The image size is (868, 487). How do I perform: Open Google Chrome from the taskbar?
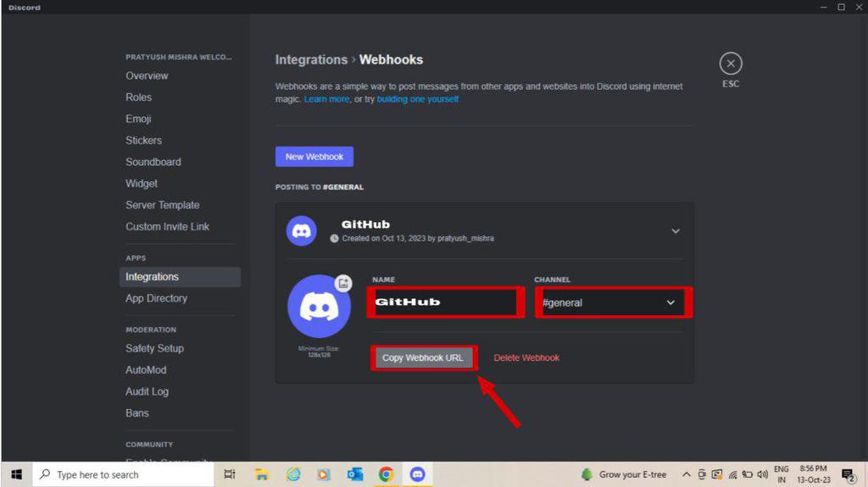(386, 474)
